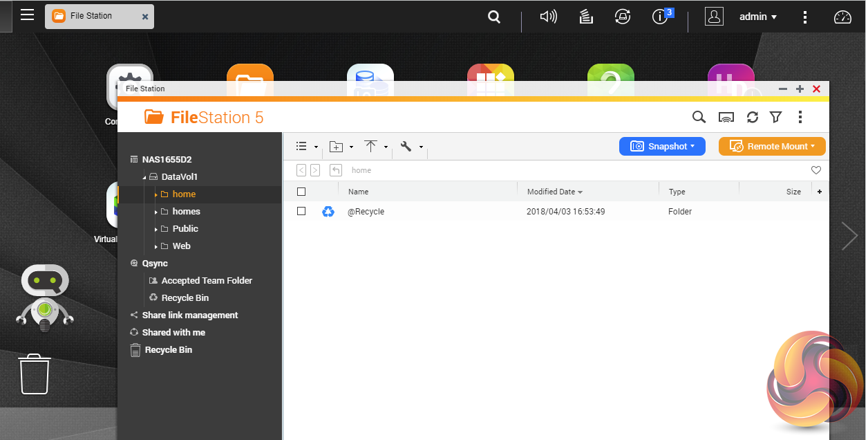Viewport: 868px width, 440px height.
Task: Open Share link management
Action: click(190, 315)
